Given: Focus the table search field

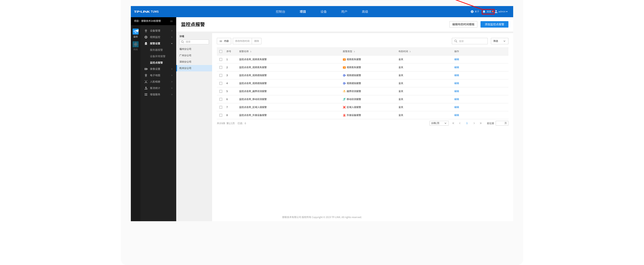Looking at the screenshot, I should tap(470, 41).
